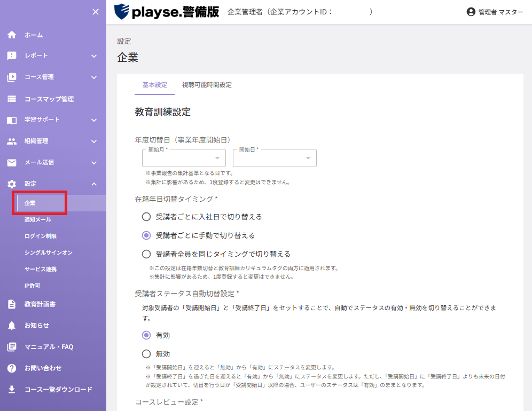Open the 開始日 dropdown
The image size is (532, 411).
275,158
